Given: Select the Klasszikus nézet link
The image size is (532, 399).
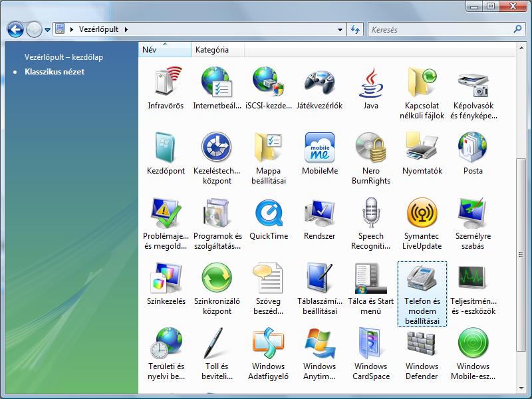Looking at the screenshot, I should (55, 72).
